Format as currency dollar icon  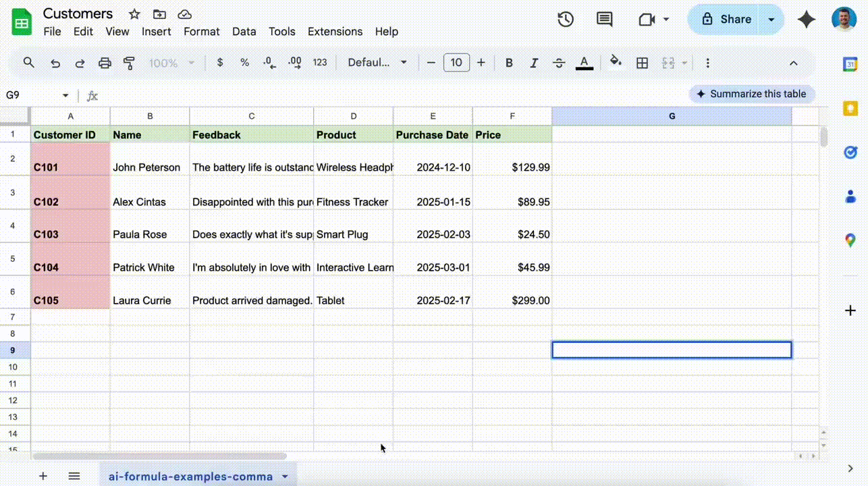click(220, 63)
